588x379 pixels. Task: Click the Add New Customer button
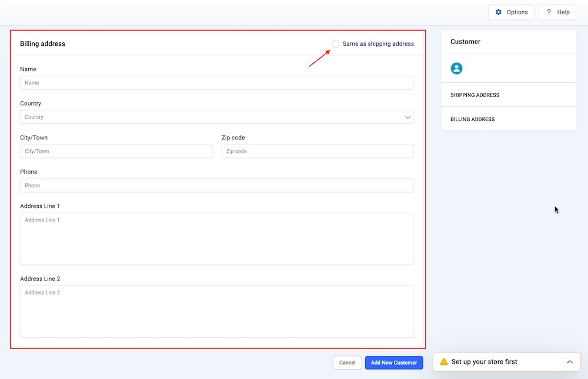click(393, 363)
